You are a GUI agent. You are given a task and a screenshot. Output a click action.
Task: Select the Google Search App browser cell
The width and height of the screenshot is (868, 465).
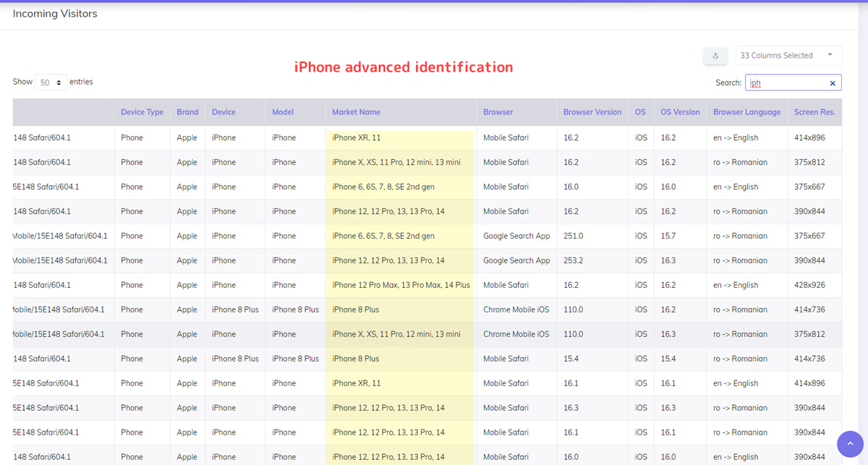[x=516, y=236]
